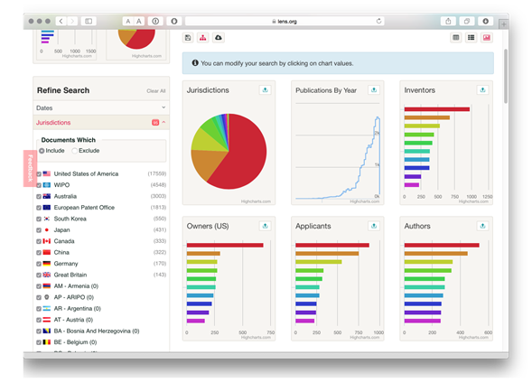This screenshot has width=532, height=392.
Task: Open the Safari share menu
Action: (x=448, y=21)
